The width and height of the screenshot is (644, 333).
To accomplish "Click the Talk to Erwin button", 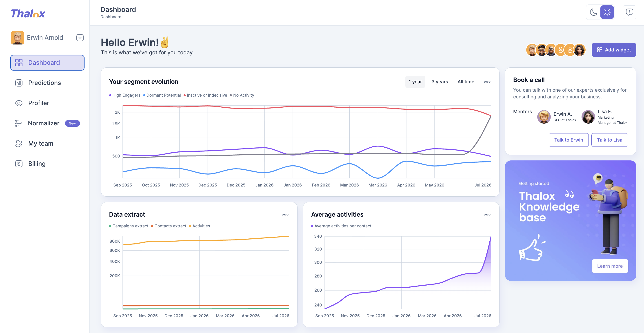I will (x=568, y=140).
